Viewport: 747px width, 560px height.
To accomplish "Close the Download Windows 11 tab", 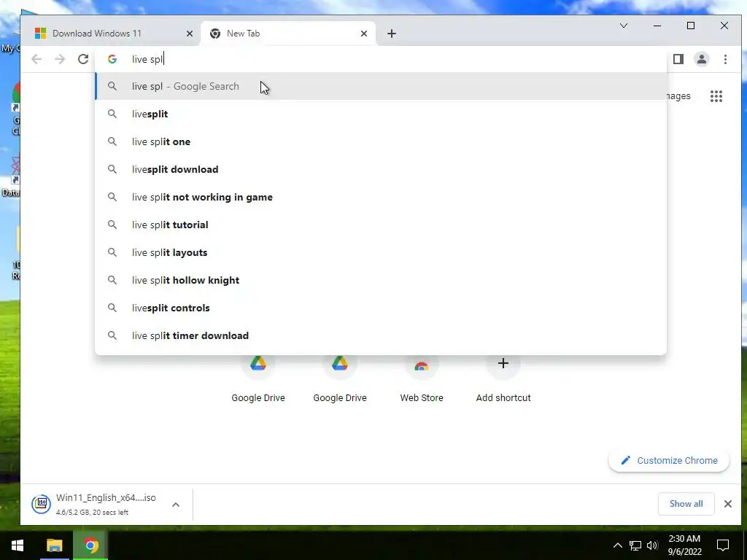I will click(190, 34).
